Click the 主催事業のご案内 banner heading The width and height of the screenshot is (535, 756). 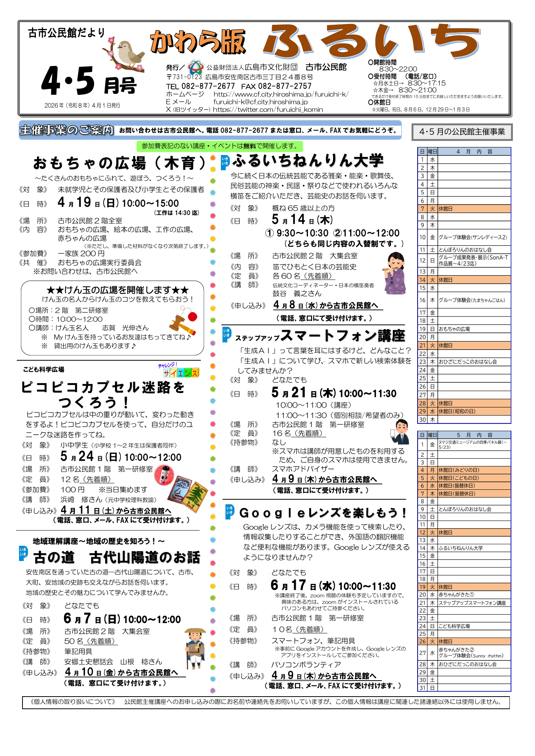tap(67, 130)
